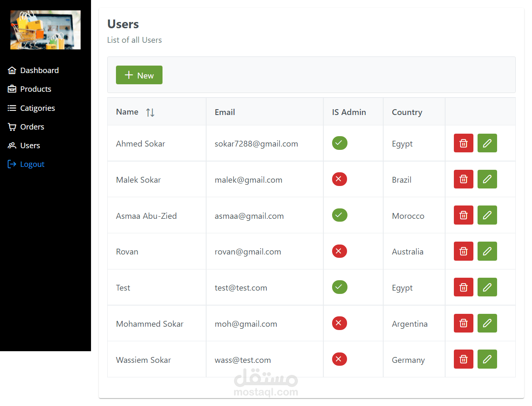Viewport: 532px width, 406px height.
Task: Select the email asmaa@gmail.com
Action: (x=249, y=216)
